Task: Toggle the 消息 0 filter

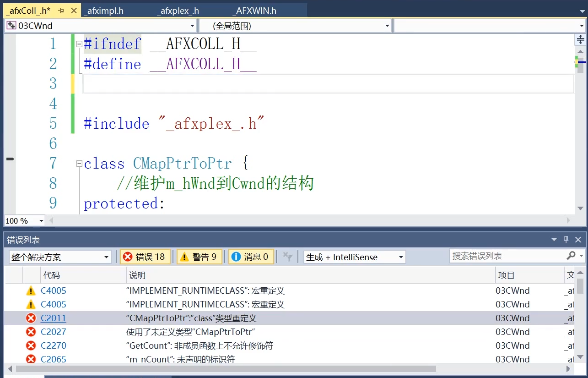Action: click(x=251, y=257)
